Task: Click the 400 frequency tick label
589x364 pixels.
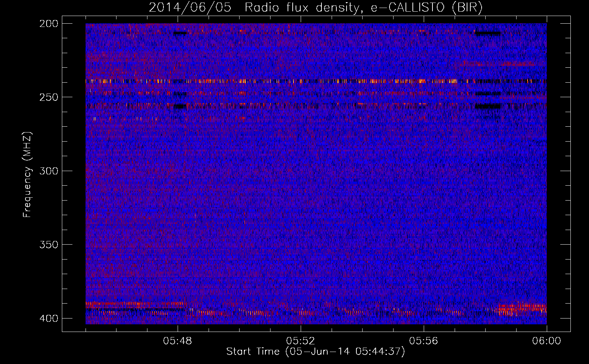Action: pos(48,318)
